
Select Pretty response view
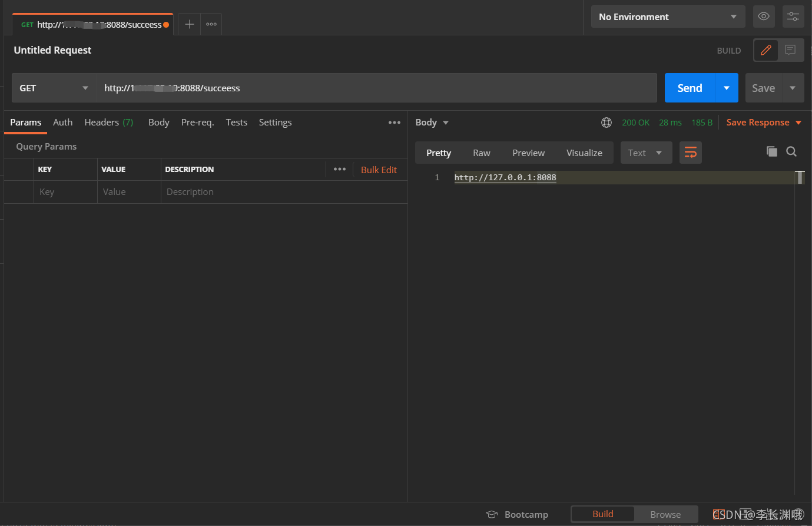(x=439, y=153)
